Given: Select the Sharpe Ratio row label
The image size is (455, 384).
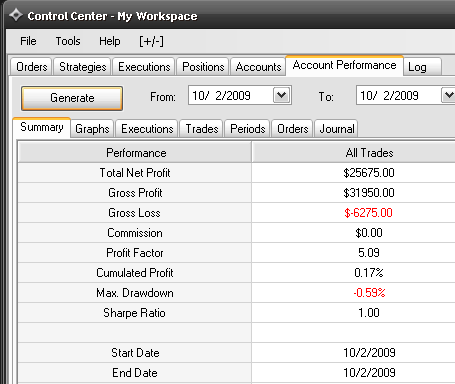Looking at the screenshot, I should 134,313.
